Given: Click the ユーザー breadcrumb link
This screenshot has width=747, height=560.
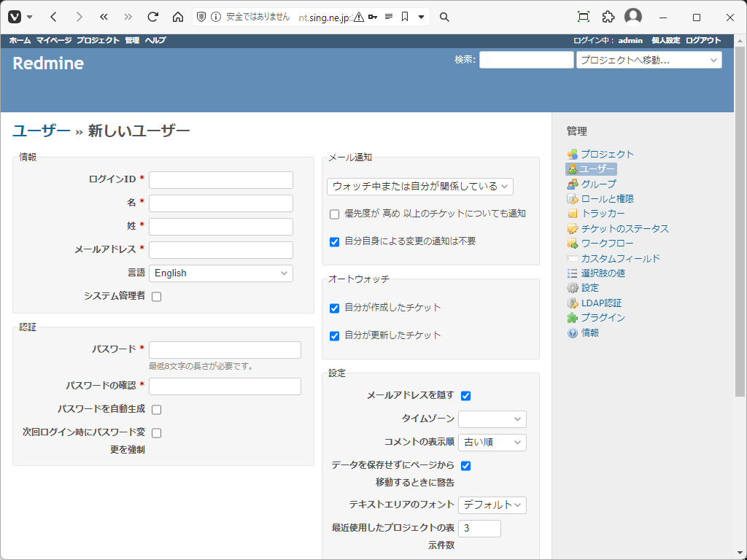Looking at the screenshot, I should (x=42, y=131).
